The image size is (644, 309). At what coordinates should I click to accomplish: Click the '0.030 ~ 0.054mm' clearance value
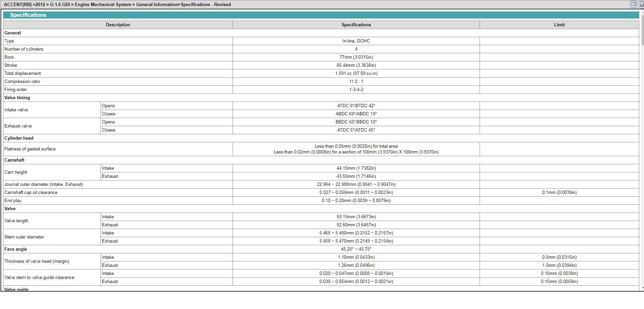[356, 281]
